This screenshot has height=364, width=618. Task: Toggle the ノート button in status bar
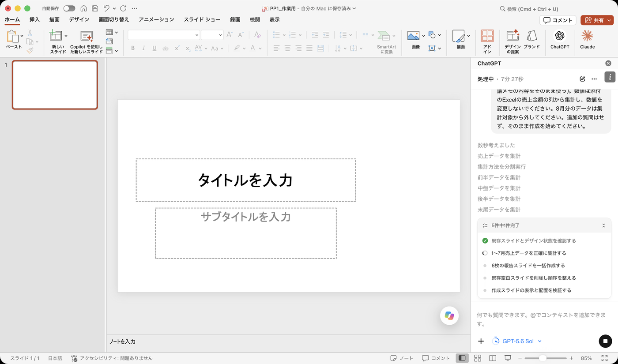[x=402, y=358]
